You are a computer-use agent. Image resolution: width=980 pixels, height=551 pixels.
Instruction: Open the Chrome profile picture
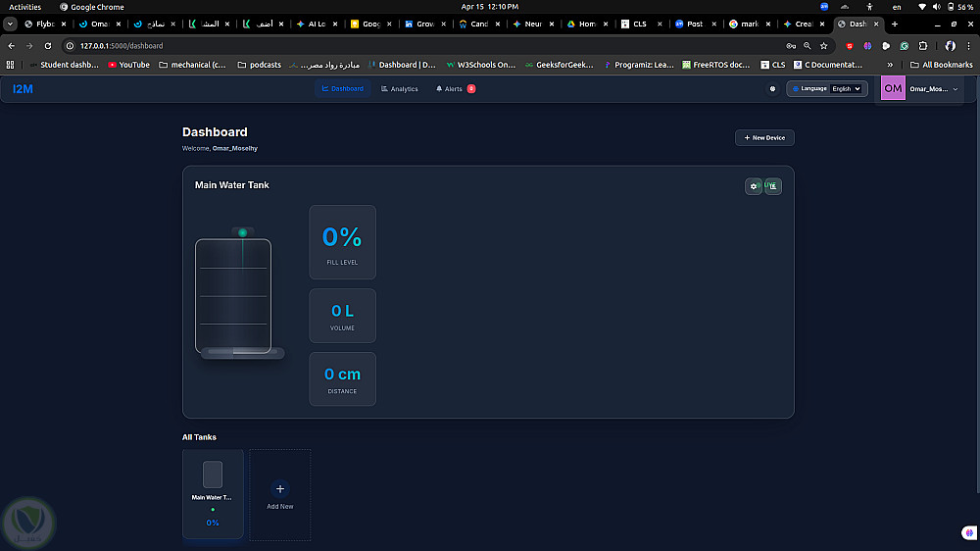950,46
